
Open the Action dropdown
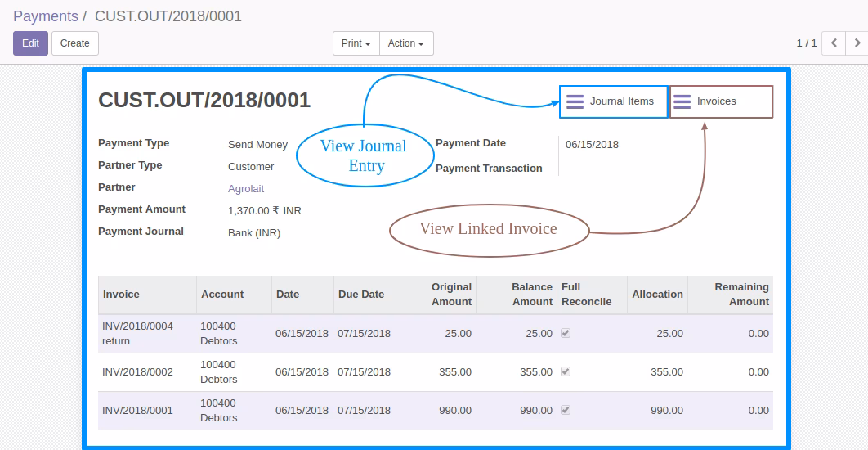pyautogui.click(x=406, y=43)
